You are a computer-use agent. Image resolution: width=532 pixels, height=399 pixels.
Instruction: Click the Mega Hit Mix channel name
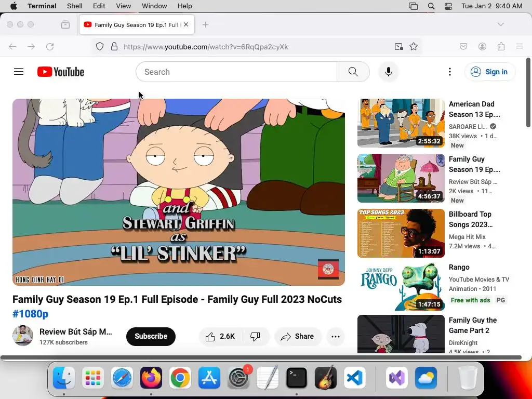467,236
